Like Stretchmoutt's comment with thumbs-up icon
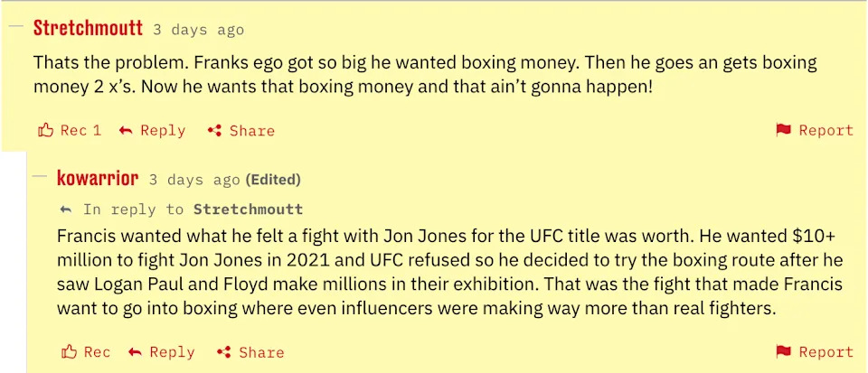Viewport: 868px width, 373px height. coord(46,130)
